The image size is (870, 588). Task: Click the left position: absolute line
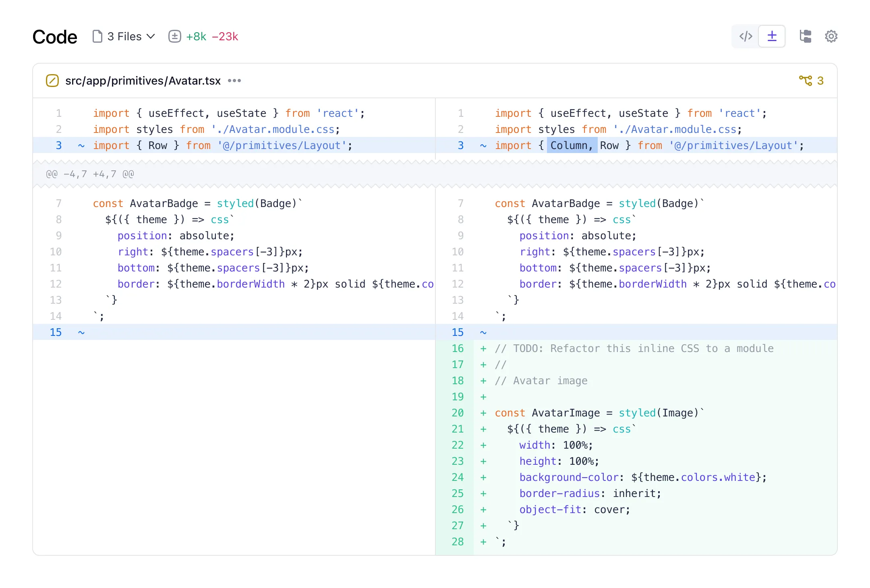[176, 236]
